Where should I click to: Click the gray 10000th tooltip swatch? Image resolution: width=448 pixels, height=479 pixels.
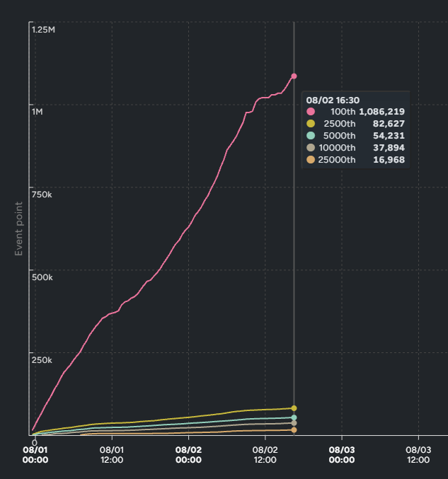311,148
